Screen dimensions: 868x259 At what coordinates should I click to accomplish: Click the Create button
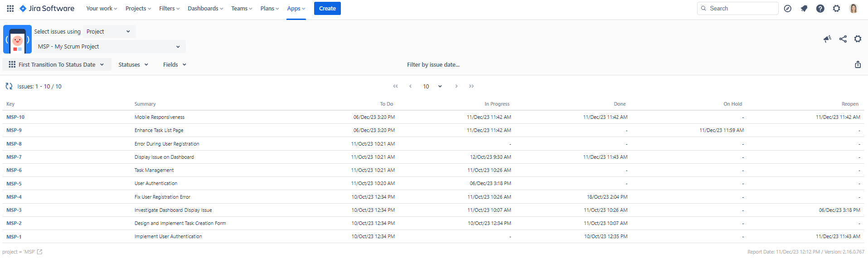pos(327,9)
